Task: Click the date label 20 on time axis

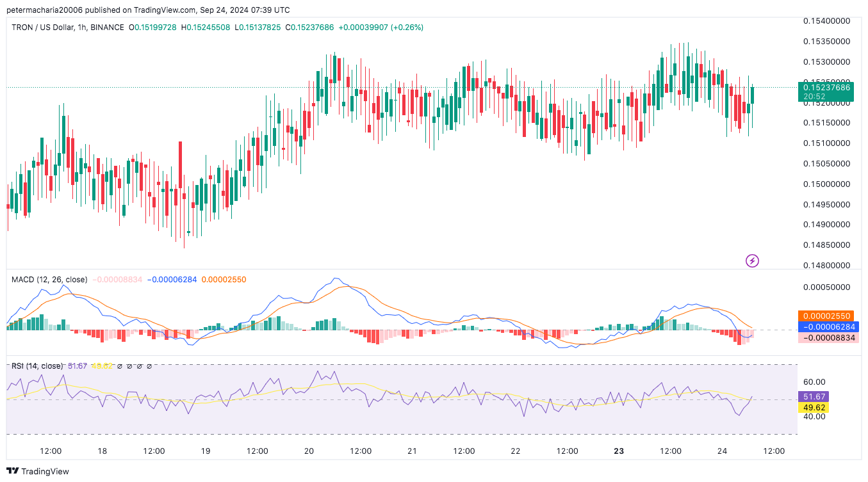Action: pos(309,451)
